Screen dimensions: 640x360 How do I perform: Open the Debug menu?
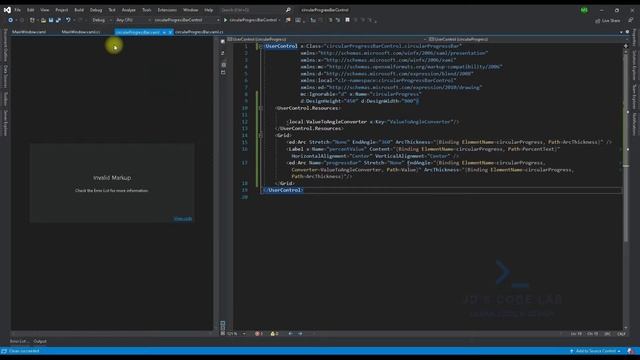[96, 10]
